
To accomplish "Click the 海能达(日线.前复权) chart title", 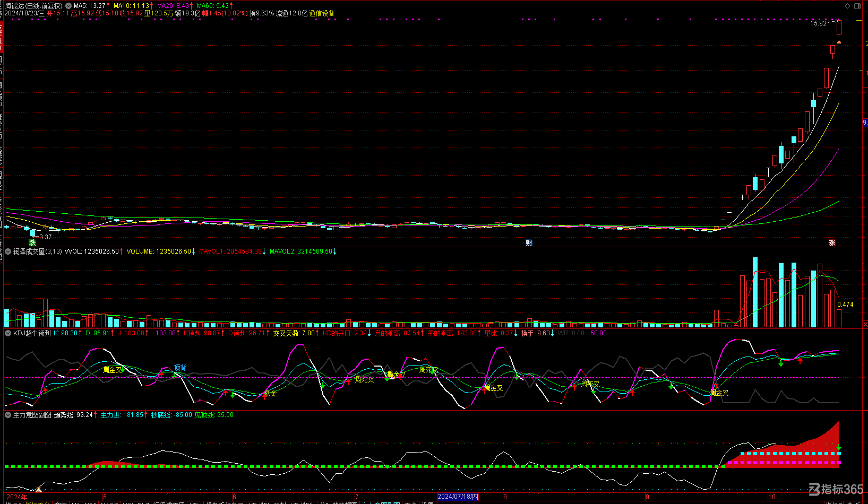I will [34, 6].
